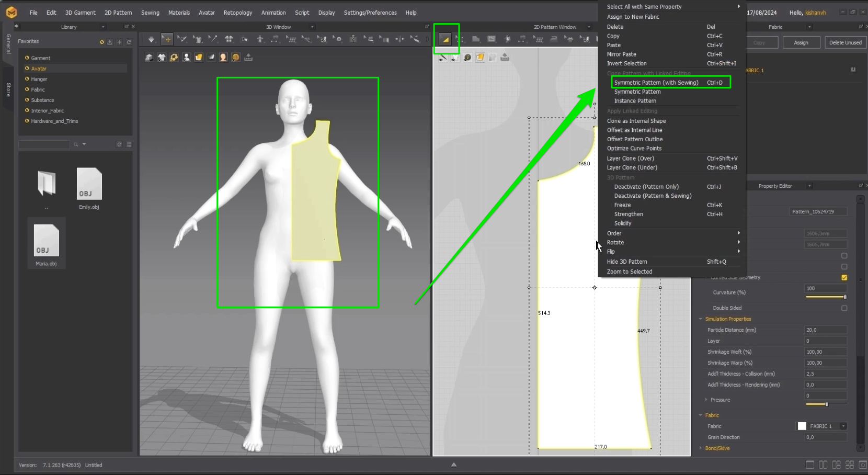This screenshot has width=868, height=475.
Task: Enable the Double Sided checkbox
Action: tap(844, 308)
